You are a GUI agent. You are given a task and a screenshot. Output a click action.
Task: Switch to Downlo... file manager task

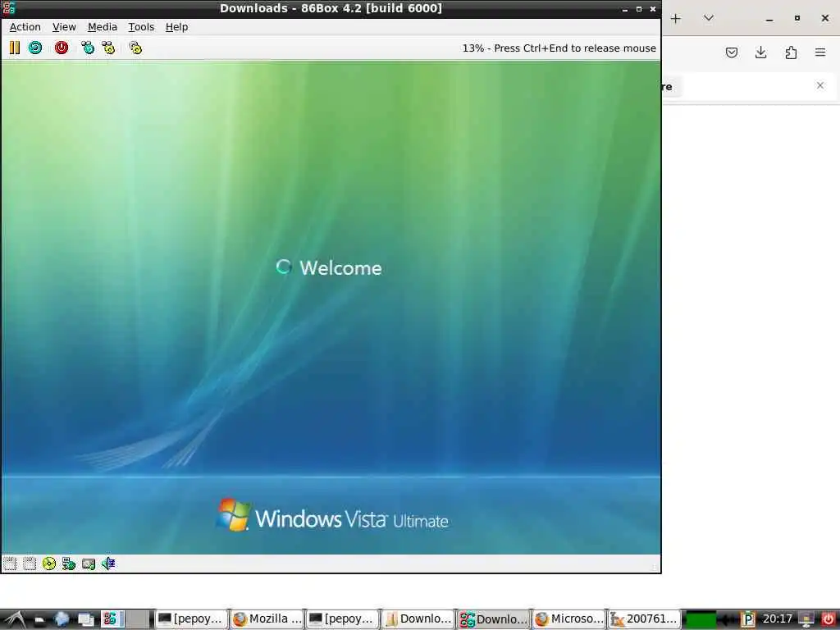(418, 619)
